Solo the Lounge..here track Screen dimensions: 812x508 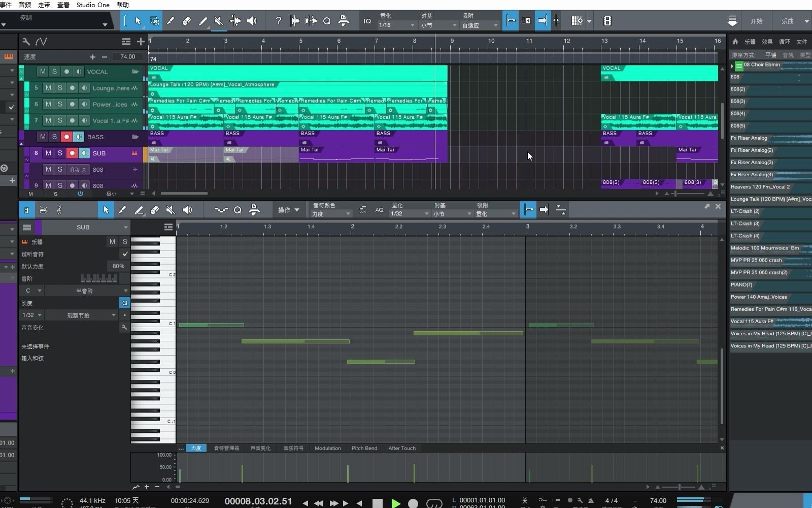(x=60, y=88)
